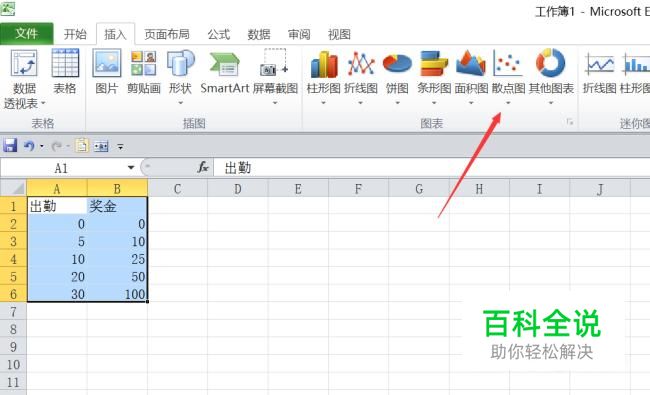Insert a table with 表格 icon
Image resolution: width=650 pixels, height=395 pixels.
[65, 63]
